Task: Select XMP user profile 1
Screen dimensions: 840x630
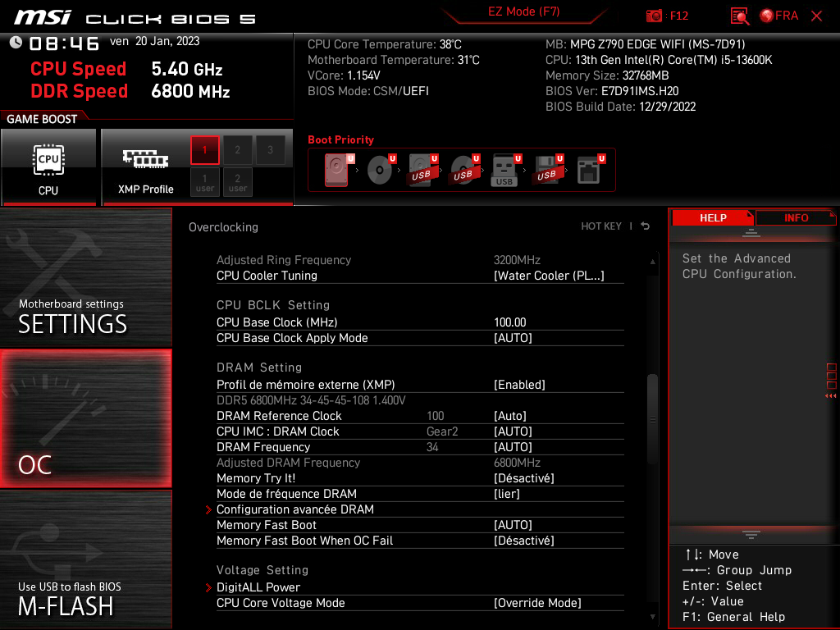Action: (204, 182)
